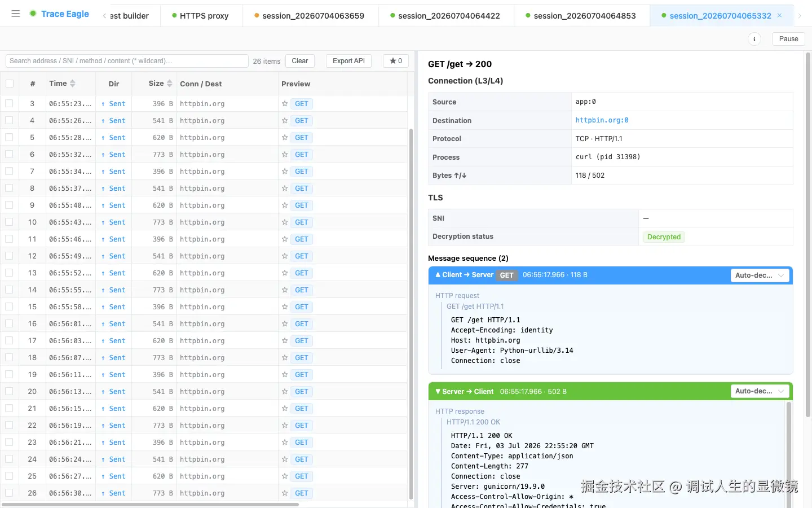The width and height of the screenshot is (812, 508).
Task: Switch to the HTTPS proxy tab
Action: click(200, 16)
